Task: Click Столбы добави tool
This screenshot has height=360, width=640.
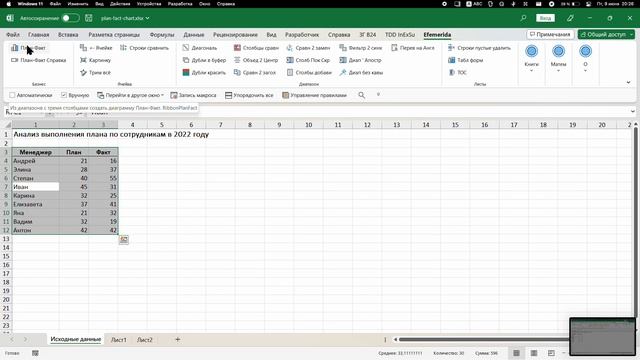Action: (x=309, y=72)
